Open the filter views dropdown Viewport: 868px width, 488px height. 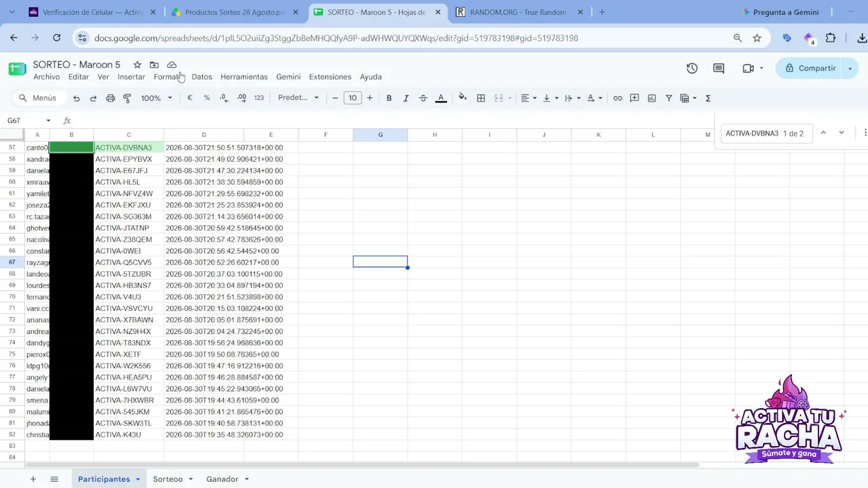point(688,98)
